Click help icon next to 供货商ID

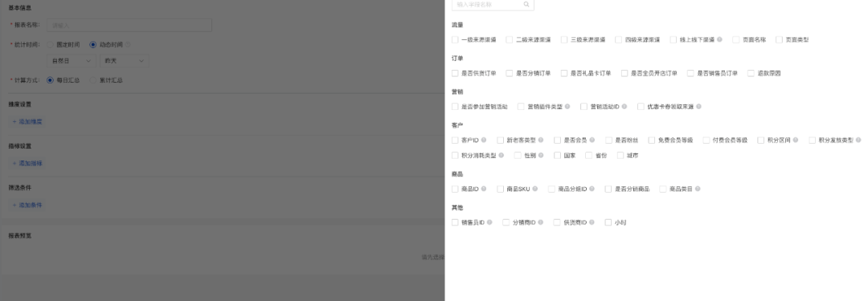(592, 222)
